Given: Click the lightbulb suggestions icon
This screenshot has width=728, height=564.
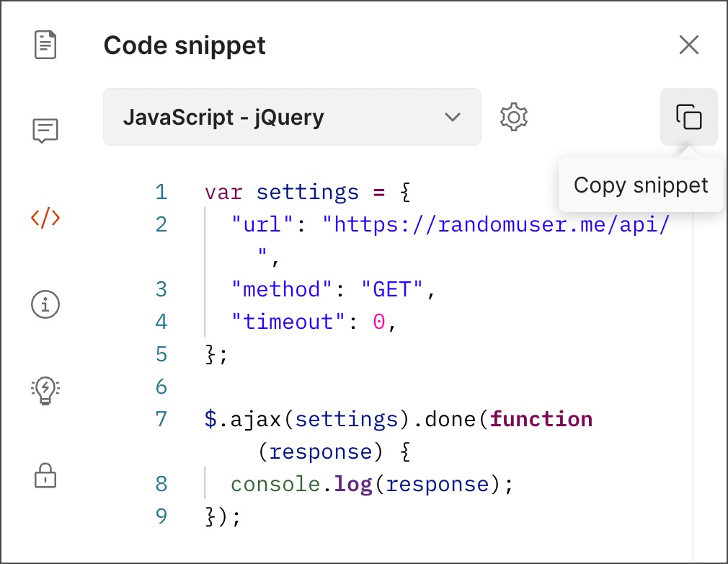Looking at the screenshot, I should point(45,389).
